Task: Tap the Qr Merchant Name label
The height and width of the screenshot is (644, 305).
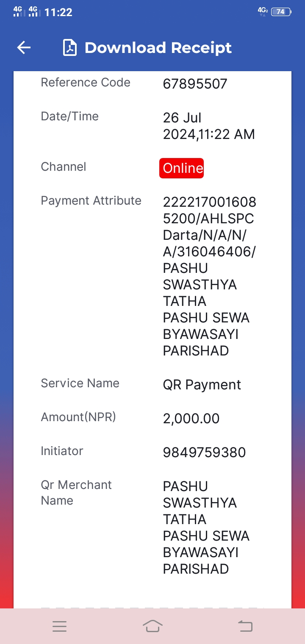Action: [x=76, y=493]
